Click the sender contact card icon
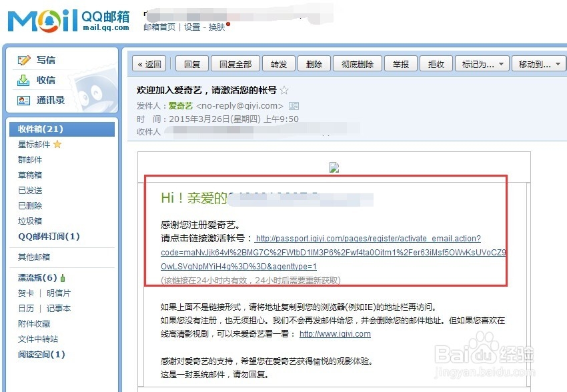567x392 pixels. tap(294, 106)
